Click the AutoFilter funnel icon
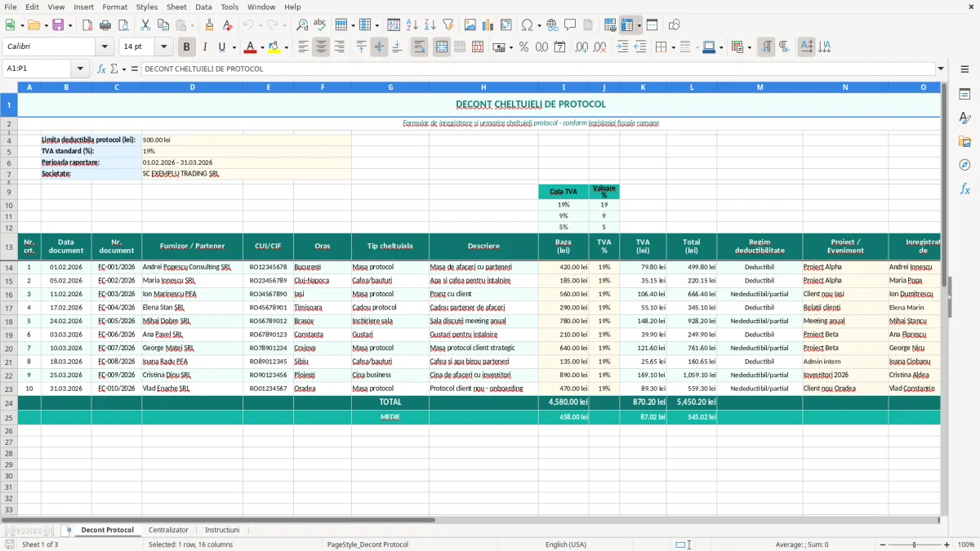 (x=448, y=25)
